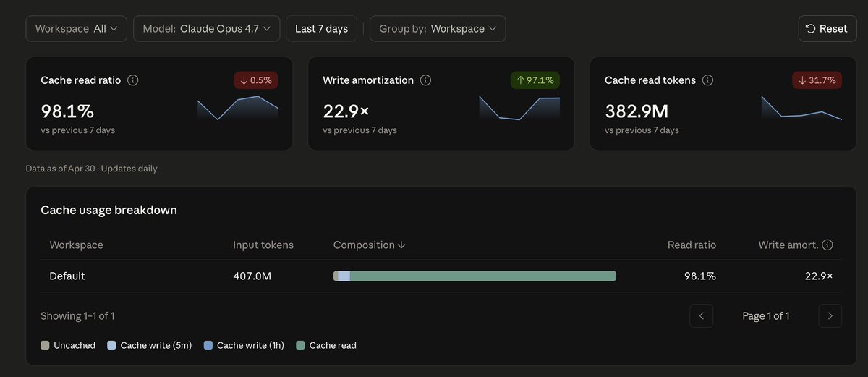Select the Default workspace row name
Image resolution: width=868 pixels, height=377 pixels.
67,276
